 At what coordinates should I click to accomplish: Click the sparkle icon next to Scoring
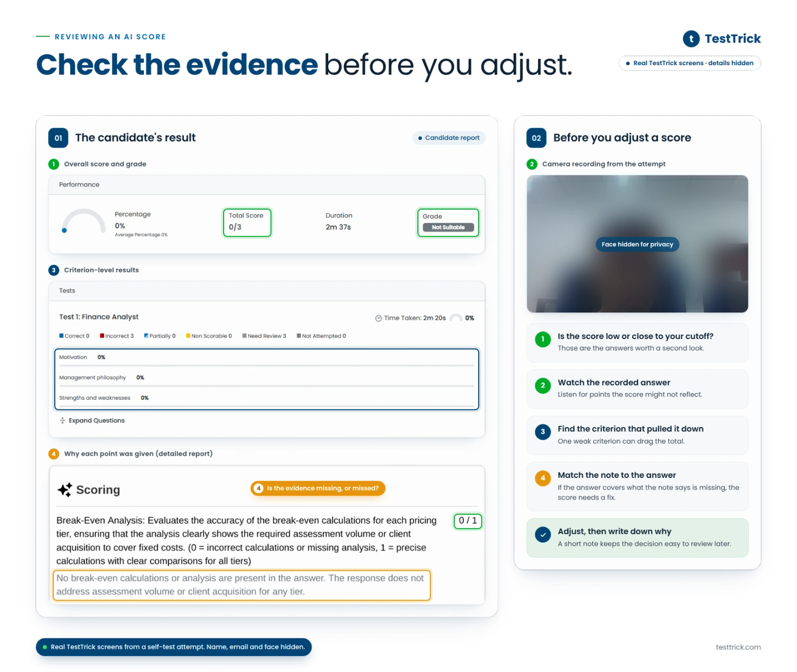click(65, 489)
